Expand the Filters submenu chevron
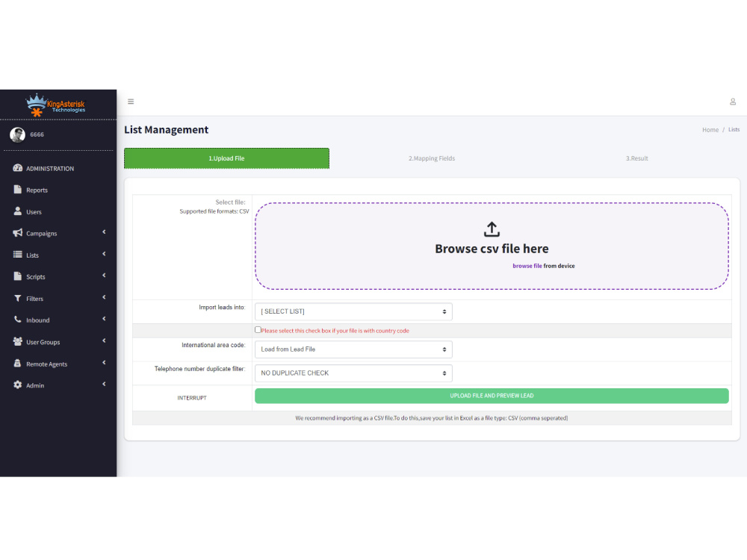Image resolution: width=747 pixels, height=560 pixels. [104, 297]
